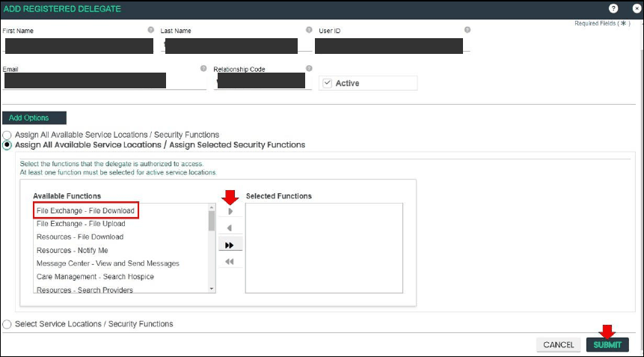Viewport: 644px width, 357px height.
Task: Remove all functions with double left arrow
Action: 230,262
